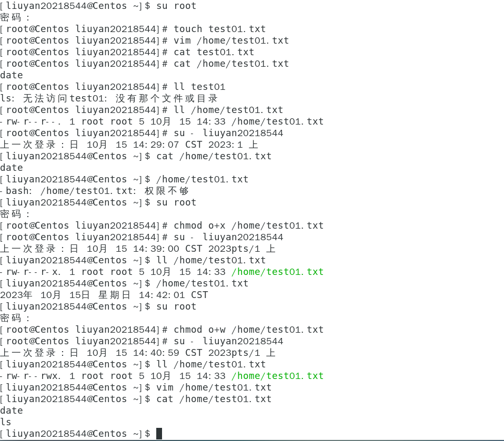This screenshot has width=504, height=441.
Task: Click the 'll test01' command text
Action: (x=199, y=87)
